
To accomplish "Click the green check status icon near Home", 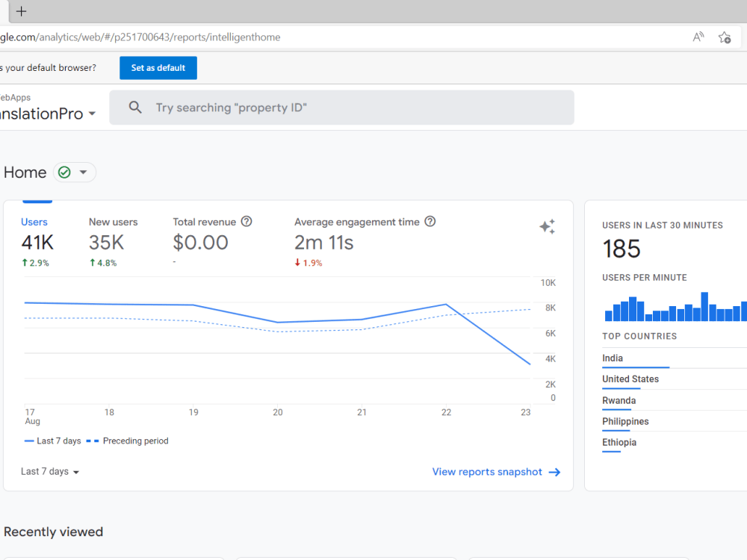I will pos(64,172).
